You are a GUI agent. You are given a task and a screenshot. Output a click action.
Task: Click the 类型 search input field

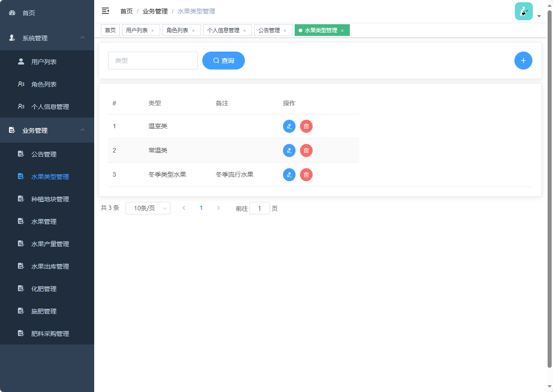152,61
